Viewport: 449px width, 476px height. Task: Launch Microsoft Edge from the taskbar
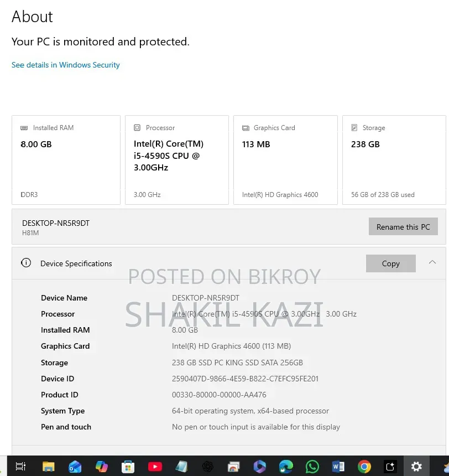coord(286,466)
